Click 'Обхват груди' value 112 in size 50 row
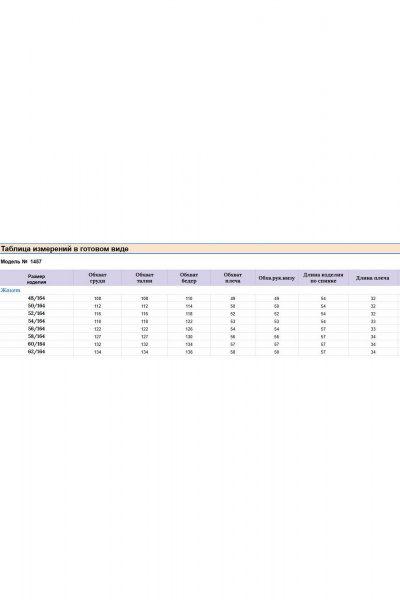Screen dimensions: 400x600 click(98, 306)
